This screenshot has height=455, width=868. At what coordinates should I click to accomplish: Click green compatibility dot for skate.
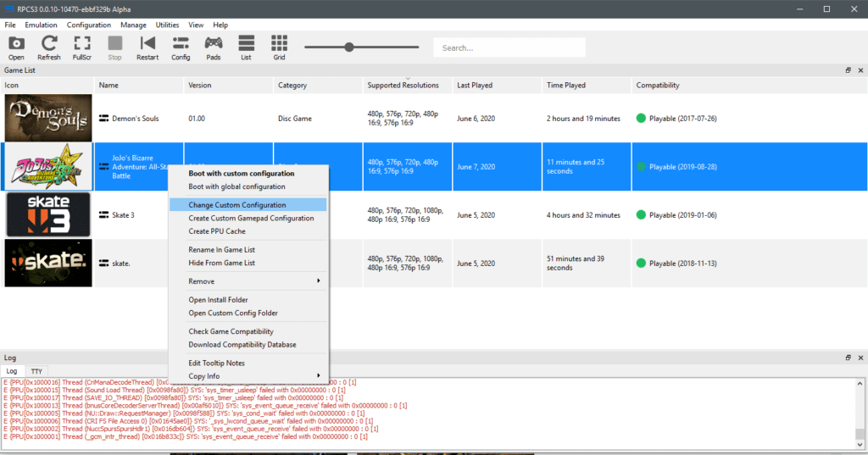pyautogui.click(x=641, y=263)
